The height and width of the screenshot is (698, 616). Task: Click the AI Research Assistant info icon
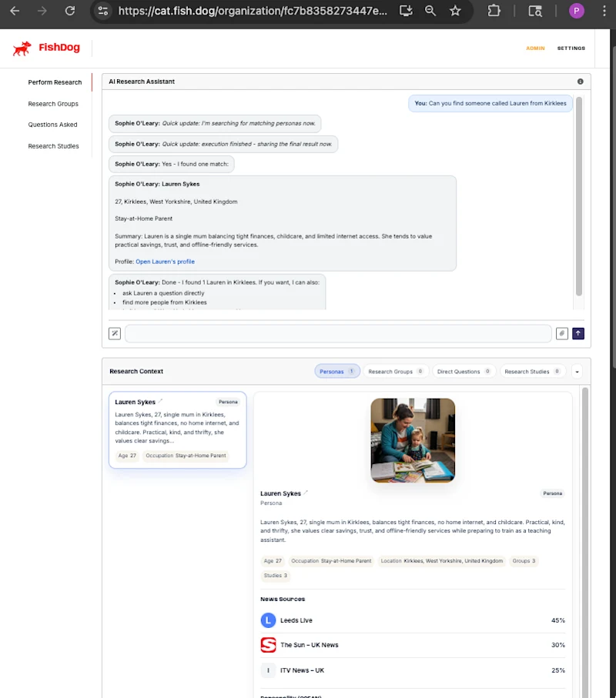[580, 82]
